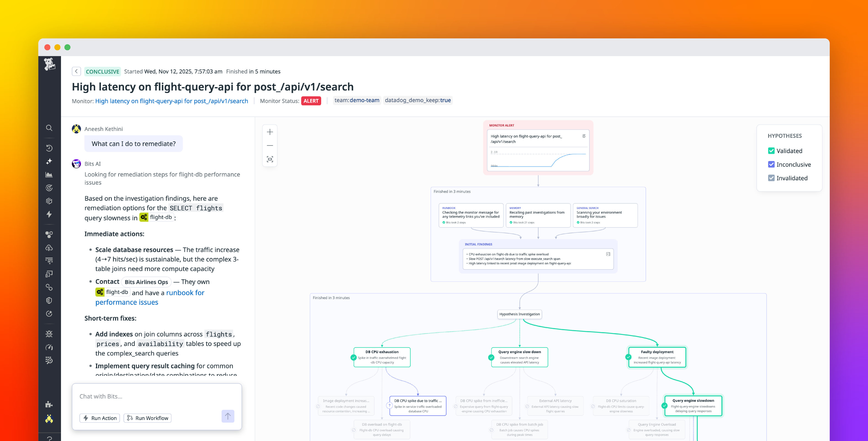Viewport: 868px width, 441px height.
Task: Expand the Hypothesis Investigation node
Action: pos(519,314)
